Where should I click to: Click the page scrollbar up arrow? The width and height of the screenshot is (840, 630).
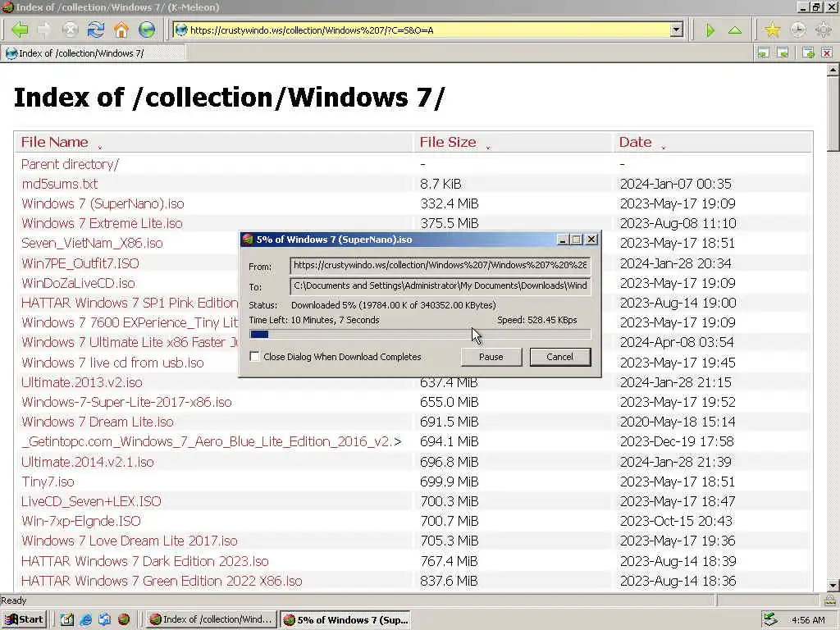833,70
